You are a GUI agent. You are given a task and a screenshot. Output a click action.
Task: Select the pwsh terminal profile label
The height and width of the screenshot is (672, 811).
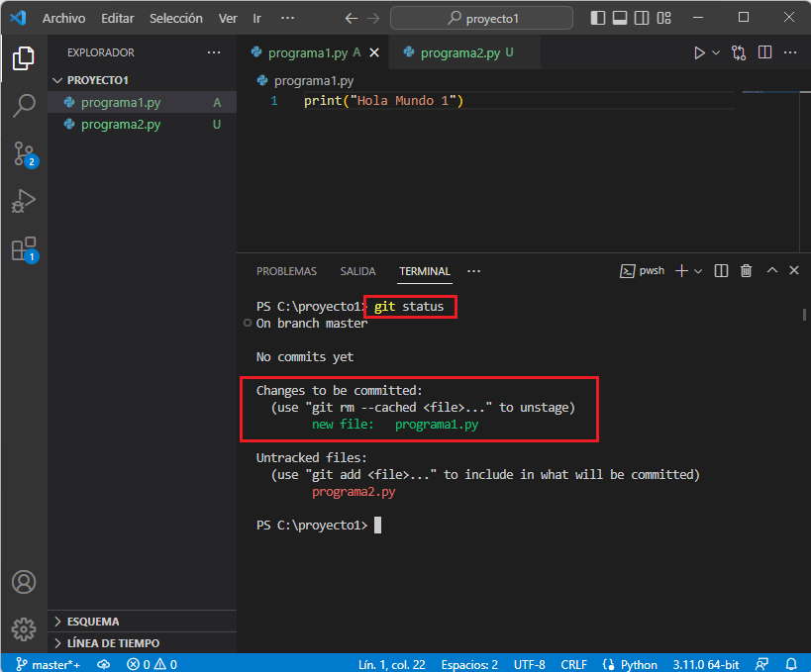click(x=642, y=271)
